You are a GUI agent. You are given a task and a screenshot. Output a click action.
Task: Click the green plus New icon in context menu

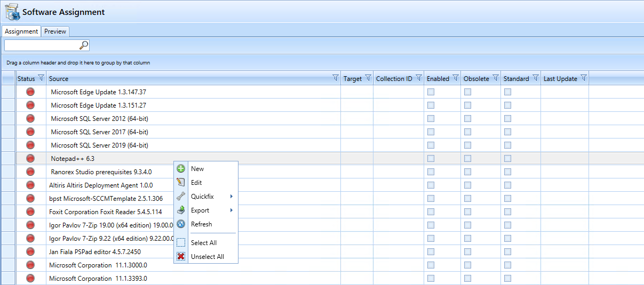[181, 169]
